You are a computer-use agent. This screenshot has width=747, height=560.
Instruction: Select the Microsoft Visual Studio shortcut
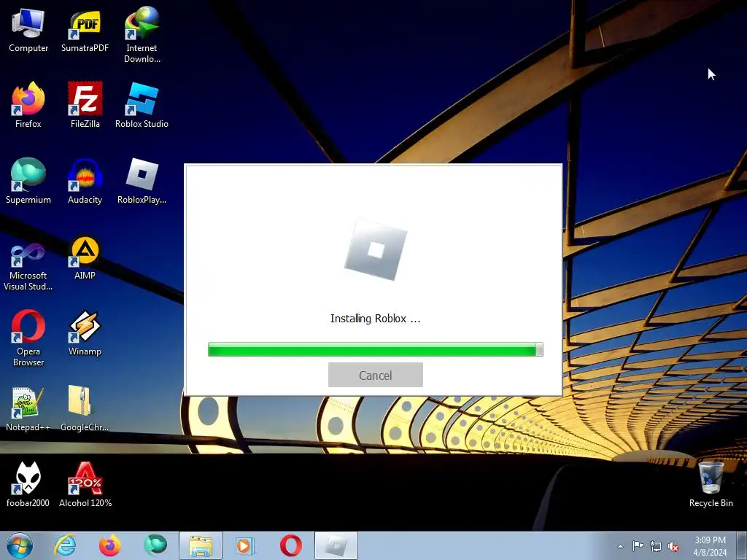28,265
